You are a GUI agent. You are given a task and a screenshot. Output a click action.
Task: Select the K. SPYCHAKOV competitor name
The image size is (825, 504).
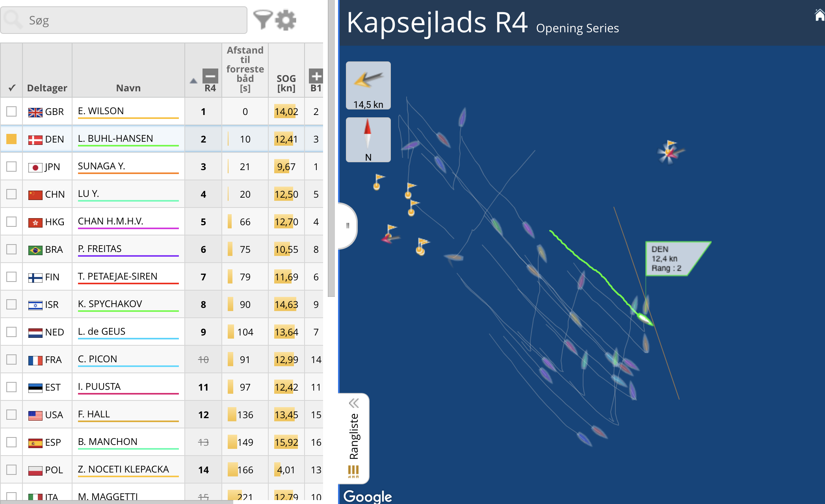coord(110,304)
